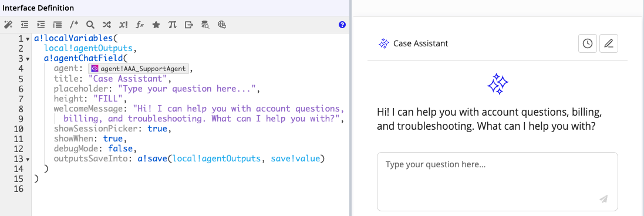The image size is (644, 216).
Task: Click the welcomeMessage parameter name
Action: (x=88, y=109)
